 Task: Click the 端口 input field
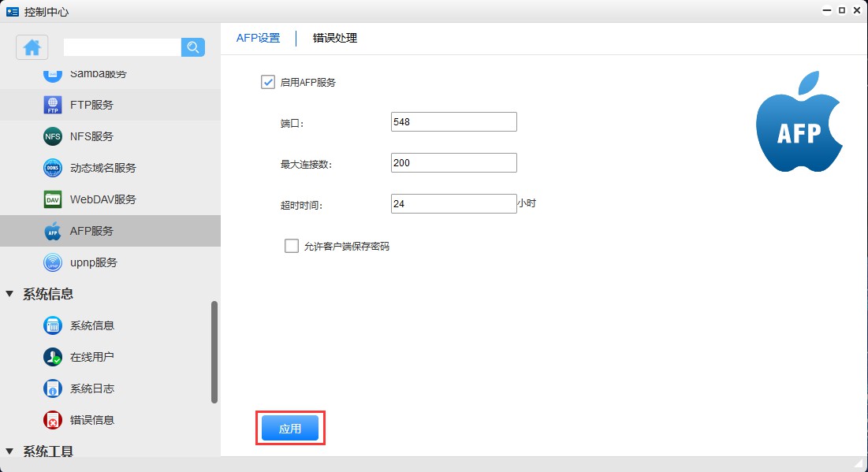(x=453, y=122)
